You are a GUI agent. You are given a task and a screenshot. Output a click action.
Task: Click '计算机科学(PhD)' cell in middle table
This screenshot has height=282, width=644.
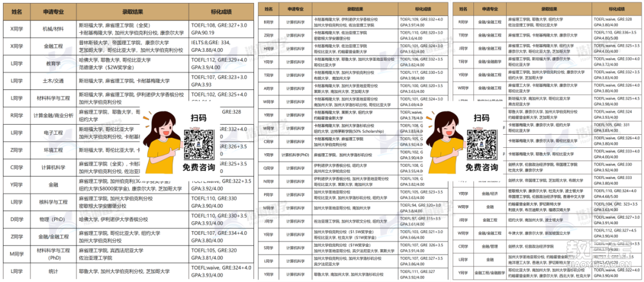[295, 155]
